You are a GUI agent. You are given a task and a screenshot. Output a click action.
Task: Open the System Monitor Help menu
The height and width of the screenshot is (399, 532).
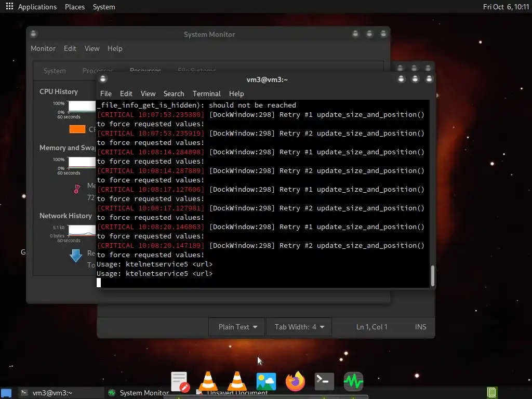[x=115, y=48]
